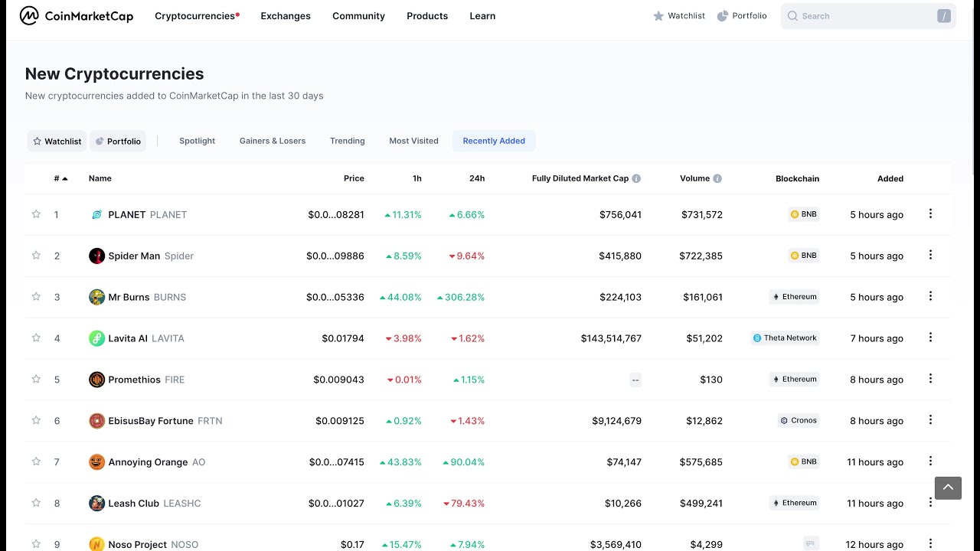980x551 pixels.
Task: Sort by the Added column header
Action: click(x=890, y=178)
